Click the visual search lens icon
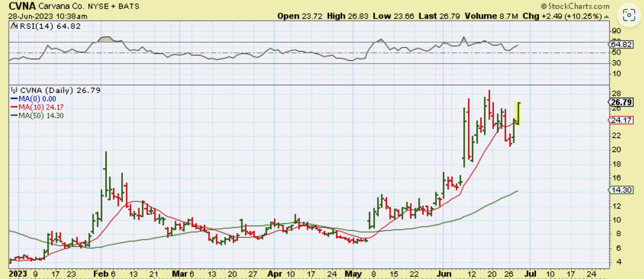This screenshot has width=644, height=279. click(629, 15)
